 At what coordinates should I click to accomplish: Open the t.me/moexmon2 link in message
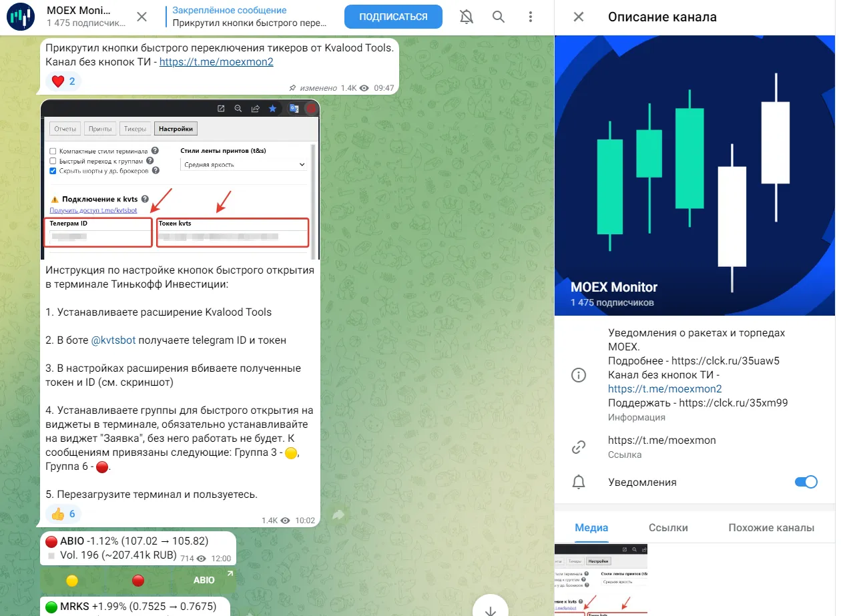[x=216, y=61]
